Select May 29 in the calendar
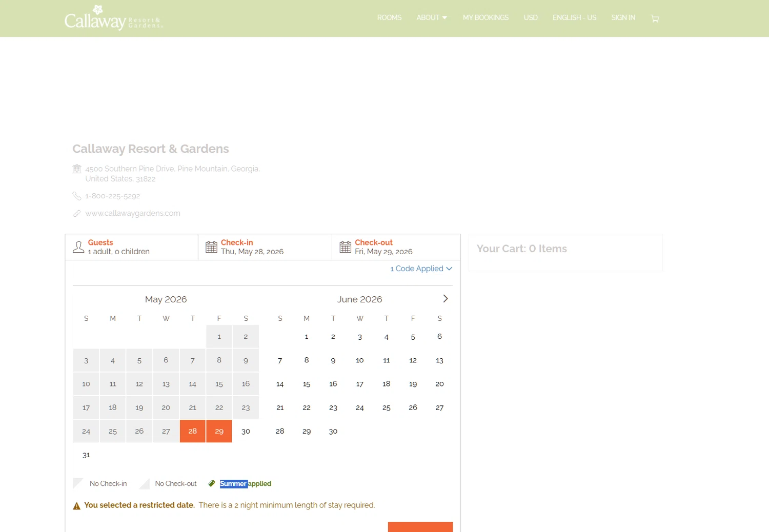769x532 pixels. pyautogui.click(x=219, y=431)
